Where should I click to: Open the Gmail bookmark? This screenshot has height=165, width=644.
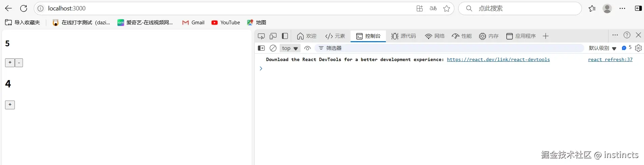click(x=193, y=22)
